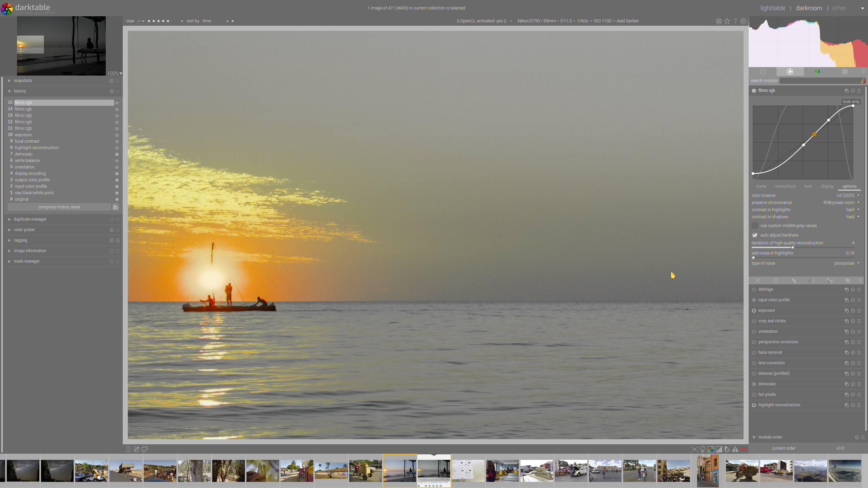Choose raster mask checkerboard icon
The width and height of the screenshot is (868, 488).
point(848,280)
